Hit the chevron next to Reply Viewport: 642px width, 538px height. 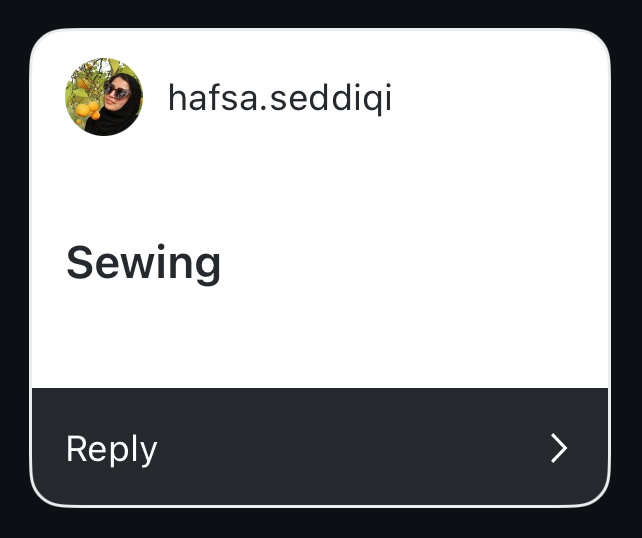point(559,449)
